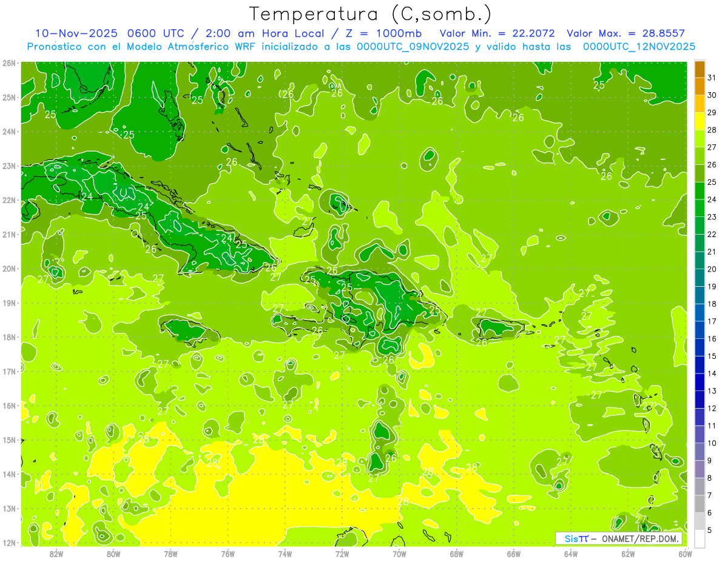Image resolution: width=728 pixels, height=562 pixels.
Task: Click the 80W longitude axis label
Action: pyautogui.click(x=113, y=554)
